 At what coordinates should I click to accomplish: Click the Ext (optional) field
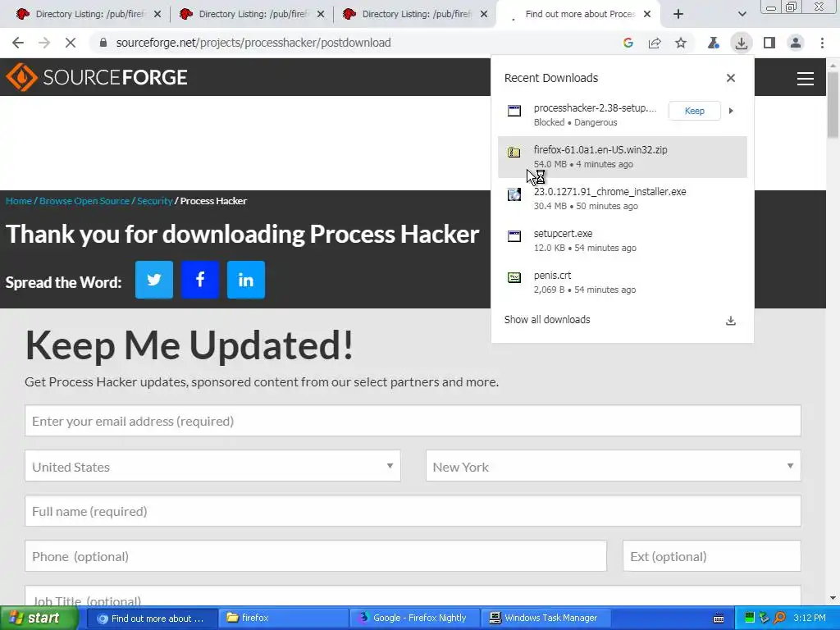tap(711, 556)
